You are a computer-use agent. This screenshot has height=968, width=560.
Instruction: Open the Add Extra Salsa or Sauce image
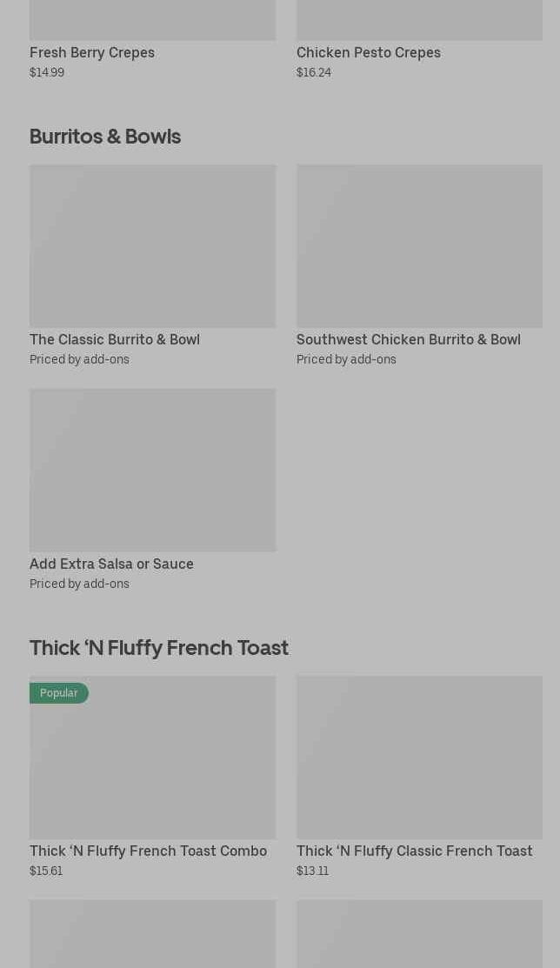click(x=152, y=470)
